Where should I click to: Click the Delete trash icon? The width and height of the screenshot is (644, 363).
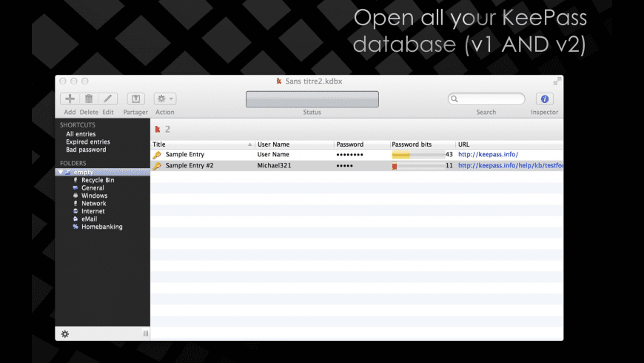[x=89, y=99]
